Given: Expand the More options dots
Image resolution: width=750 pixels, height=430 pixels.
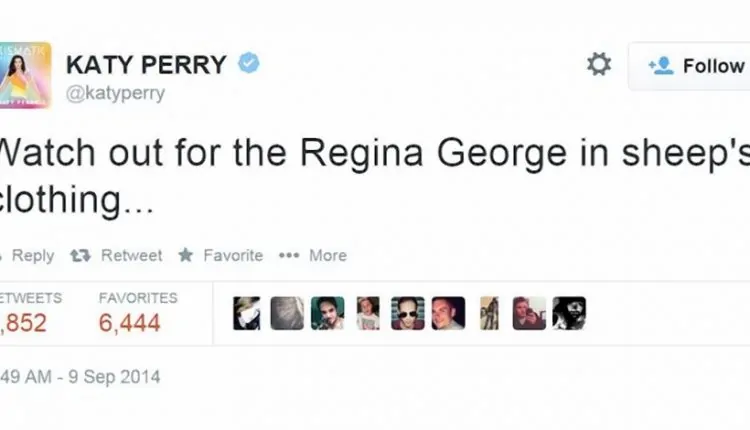Looking at the screenshot, I should 289,255.
